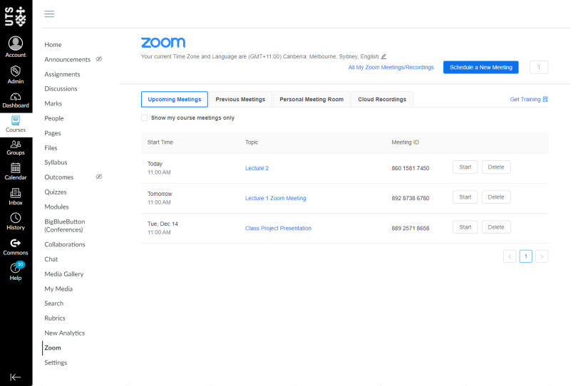Open Settings in course menu

(56, 362)
